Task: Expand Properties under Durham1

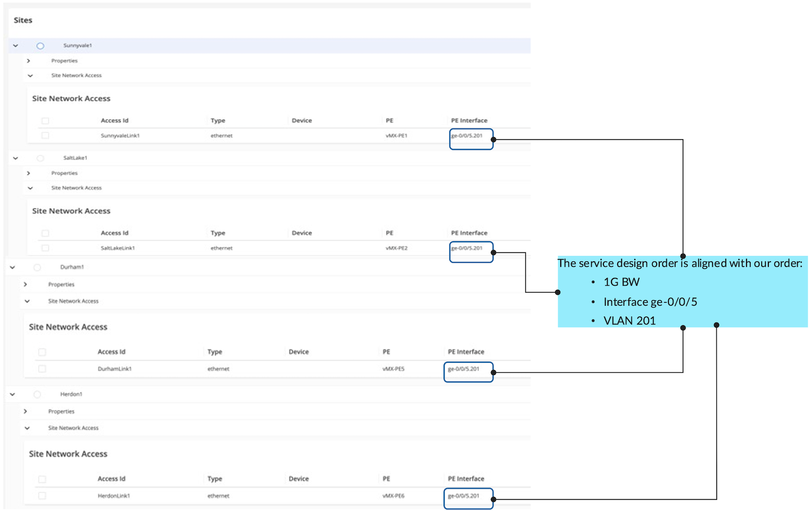Action: pyautogui.click(x=25, y=284)
